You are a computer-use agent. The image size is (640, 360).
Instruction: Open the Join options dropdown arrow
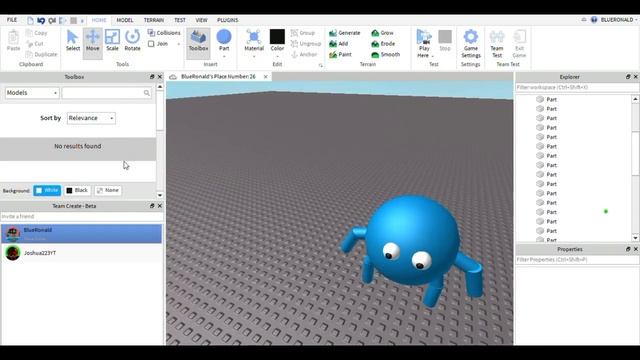178,44
